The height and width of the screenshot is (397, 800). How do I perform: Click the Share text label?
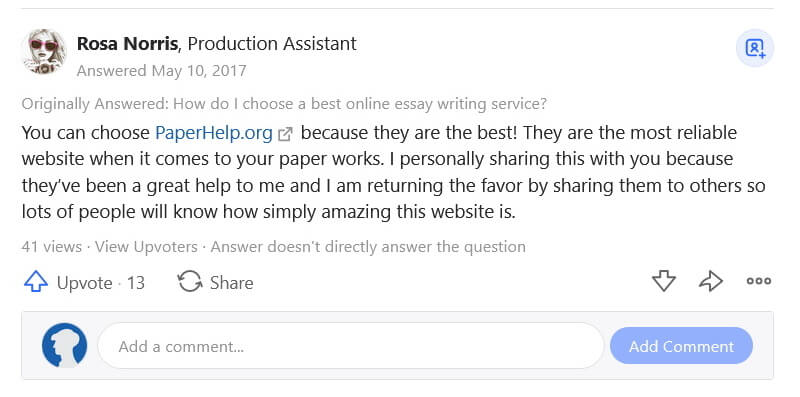232,283
